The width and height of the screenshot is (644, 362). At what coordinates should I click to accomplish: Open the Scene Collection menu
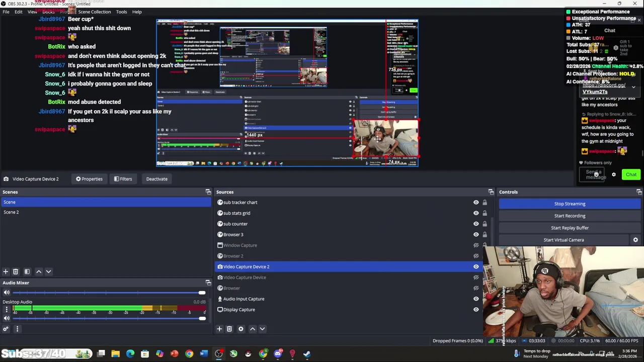point(94,12)
